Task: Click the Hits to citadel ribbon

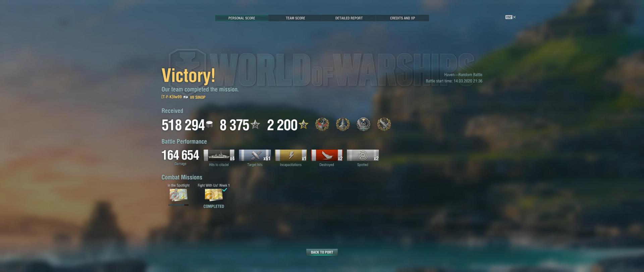Action: click(219, 155)
